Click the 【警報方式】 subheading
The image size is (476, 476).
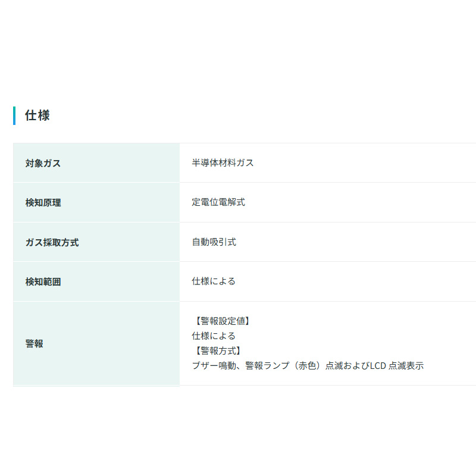point(218,350)
